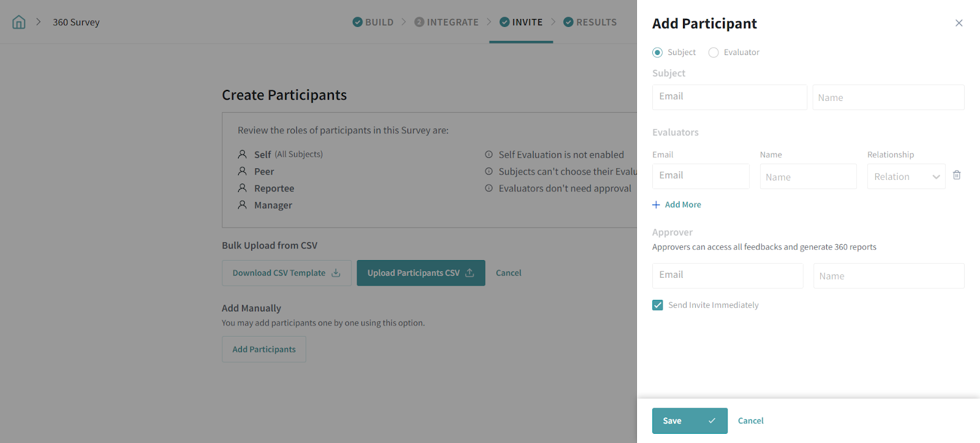Click the person icon next to Manager
The image size is (980, 443).
(243, 205)
